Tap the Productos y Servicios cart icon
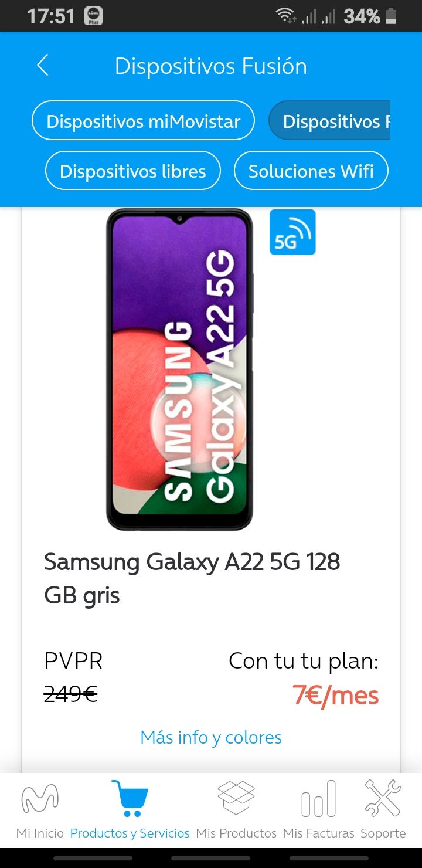Image resolution: width=422 pixels, height=868 pixels. click(x=130, y=798)
